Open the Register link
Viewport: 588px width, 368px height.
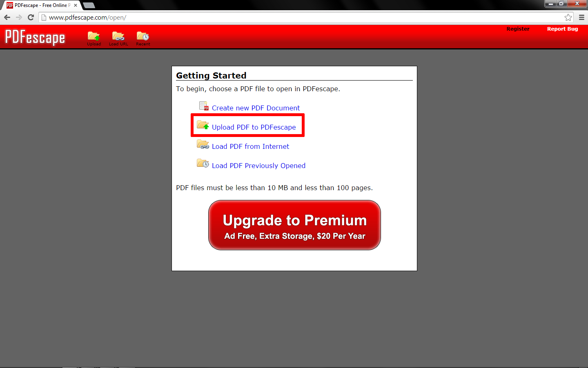(x=518, y=29)
